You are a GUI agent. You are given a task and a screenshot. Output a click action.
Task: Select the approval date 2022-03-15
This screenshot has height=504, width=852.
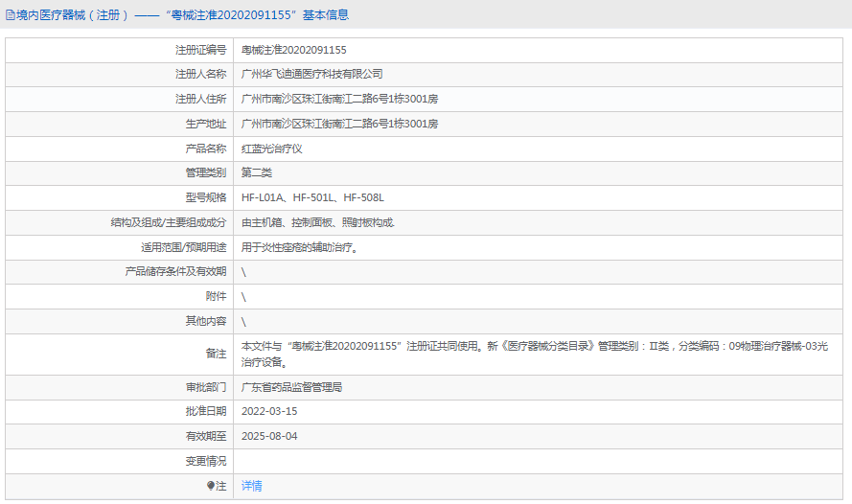[269, 411]
